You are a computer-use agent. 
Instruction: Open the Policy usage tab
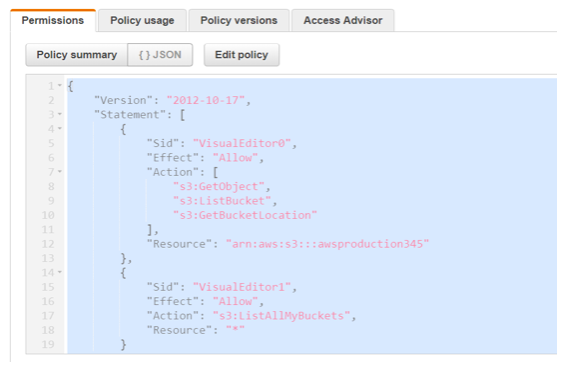click(x=142, y=20)
